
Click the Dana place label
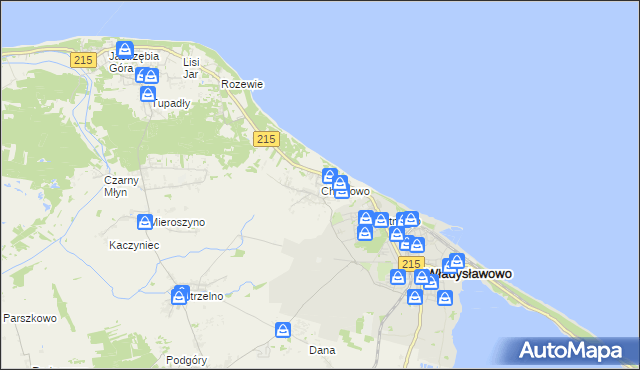(322, 350)
